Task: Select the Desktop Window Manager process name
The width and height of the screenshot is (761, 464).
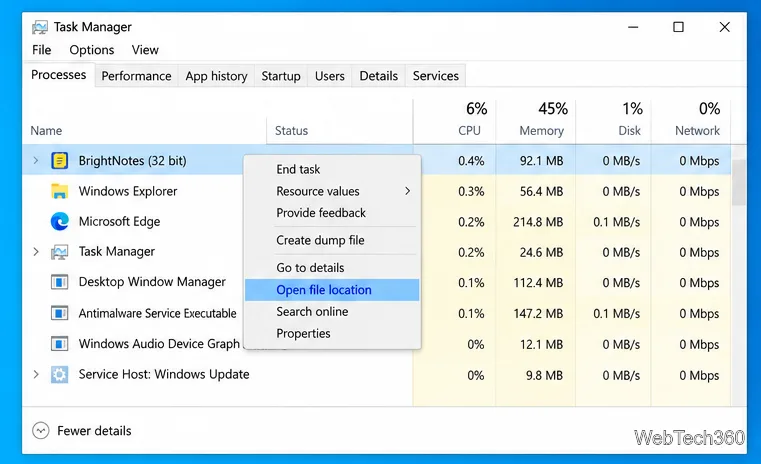Action: click(x=152, y=282)
